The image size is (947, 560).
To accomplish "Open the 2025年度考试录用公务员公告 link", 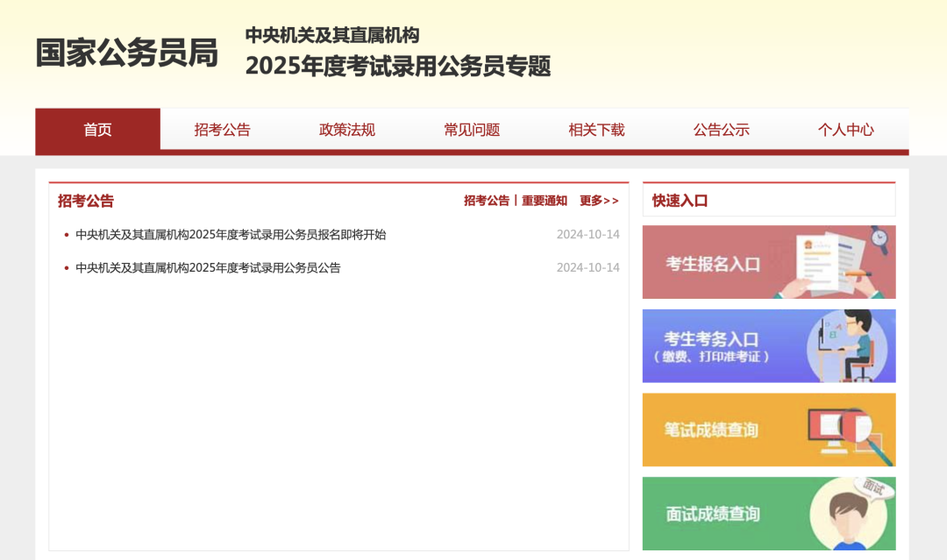I will 208,268.
